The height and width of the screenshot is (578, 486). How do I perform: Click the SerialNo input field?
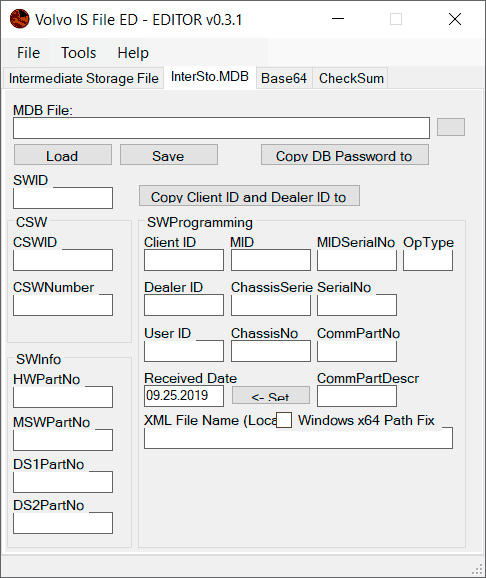pyautogui.click(x=357, y=305)
